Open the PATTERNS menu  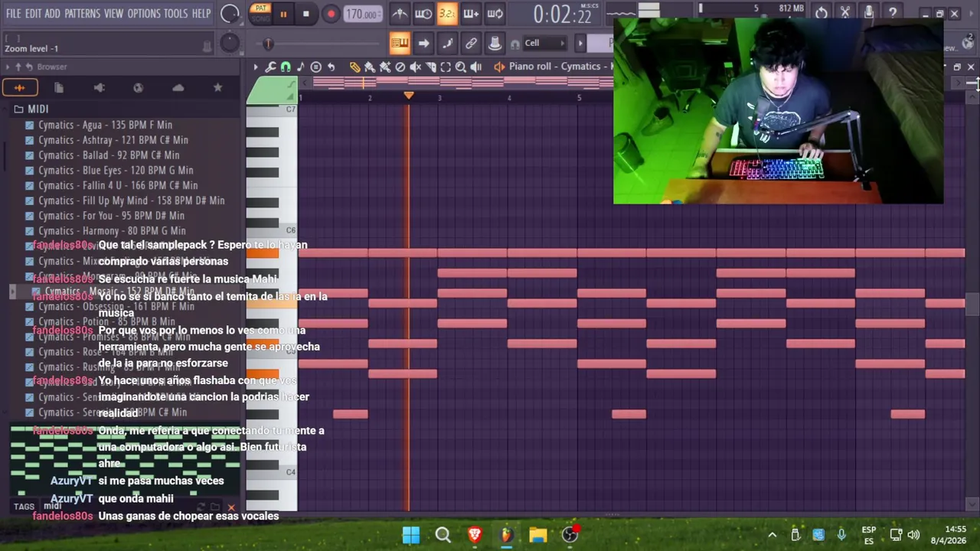tap(82, 14)
